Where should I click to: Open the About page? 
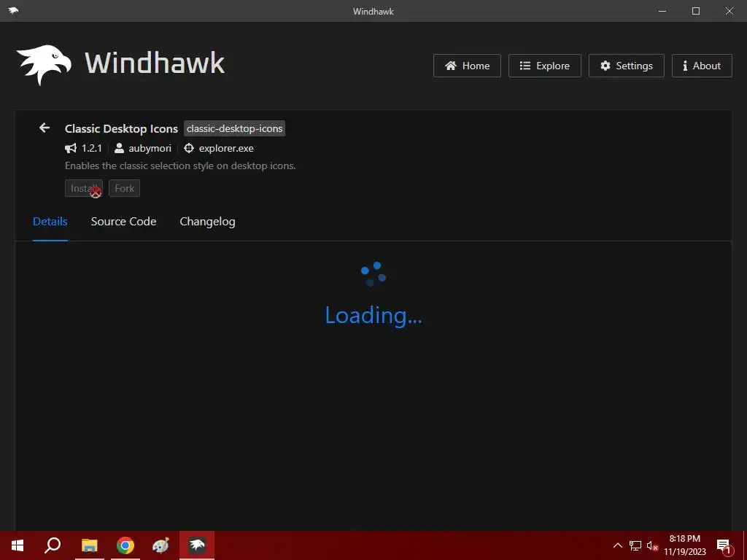(702, 66)
